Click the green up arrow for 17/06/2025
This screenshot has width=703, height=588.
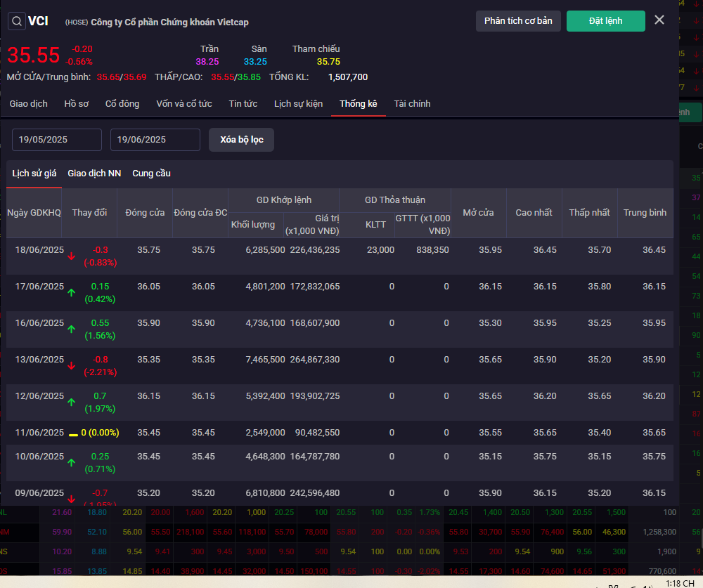71,293
